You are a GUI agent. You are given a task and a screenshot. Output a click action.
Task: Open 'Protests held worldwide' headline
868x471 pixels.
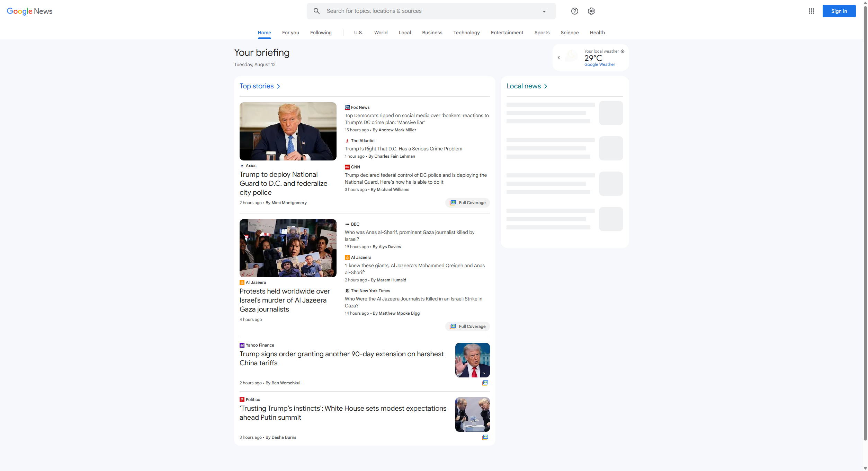(x=285, y=300)
